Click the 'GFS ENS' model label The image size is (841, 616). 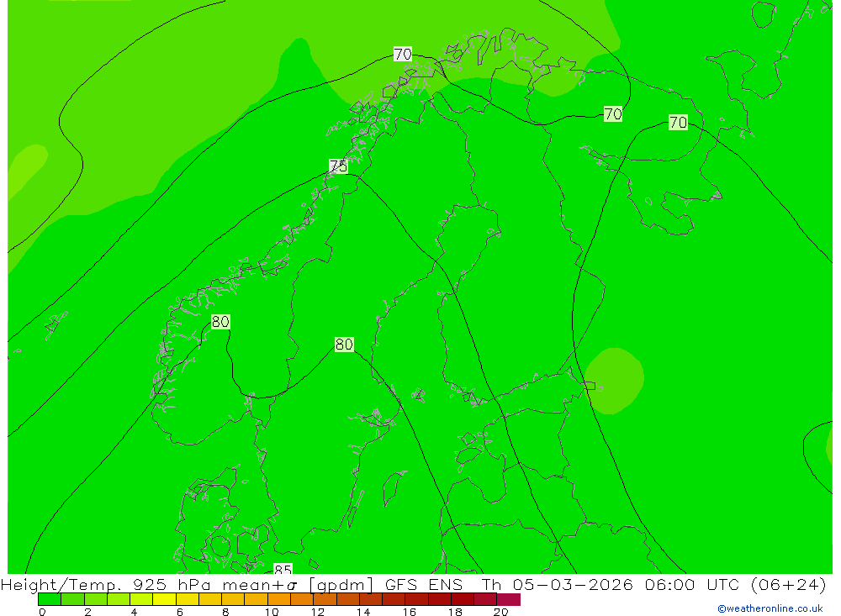(x=424, y=585)
